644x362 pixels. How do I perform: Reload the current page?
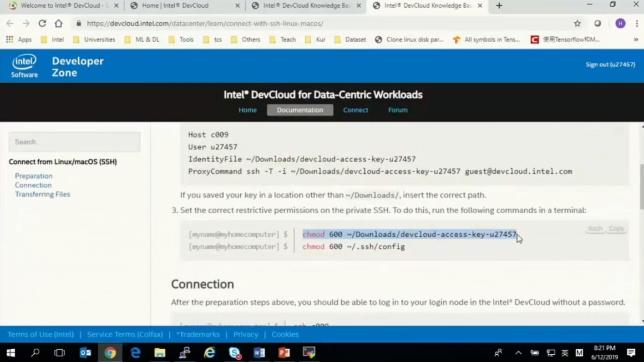point(42,23)
